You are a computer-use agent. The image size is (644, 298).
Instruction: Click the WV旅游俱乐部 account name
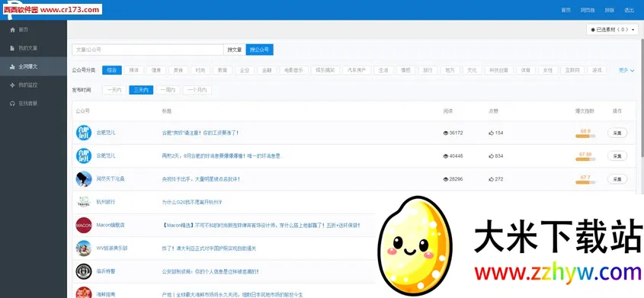click(x=112, y=248)
